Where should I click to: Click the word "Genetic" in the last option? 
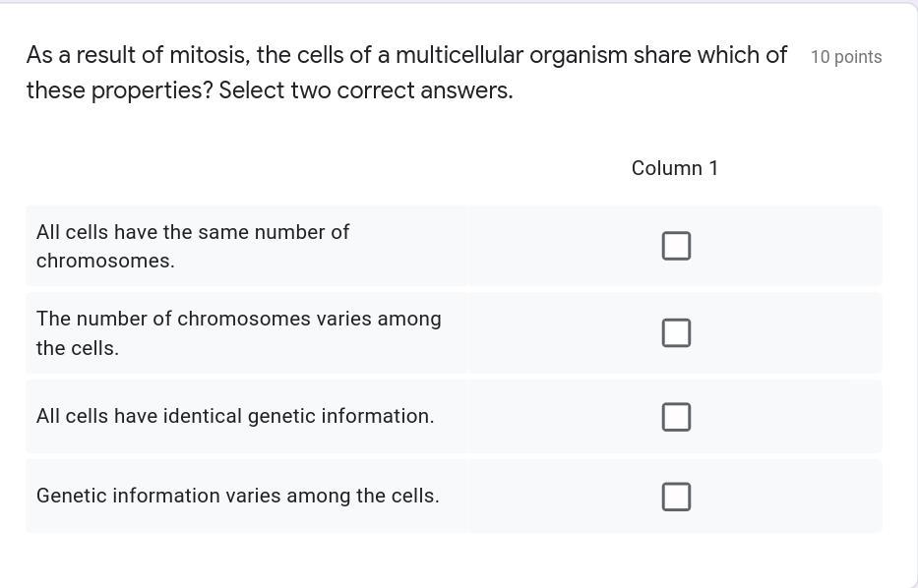pos(71,496)
